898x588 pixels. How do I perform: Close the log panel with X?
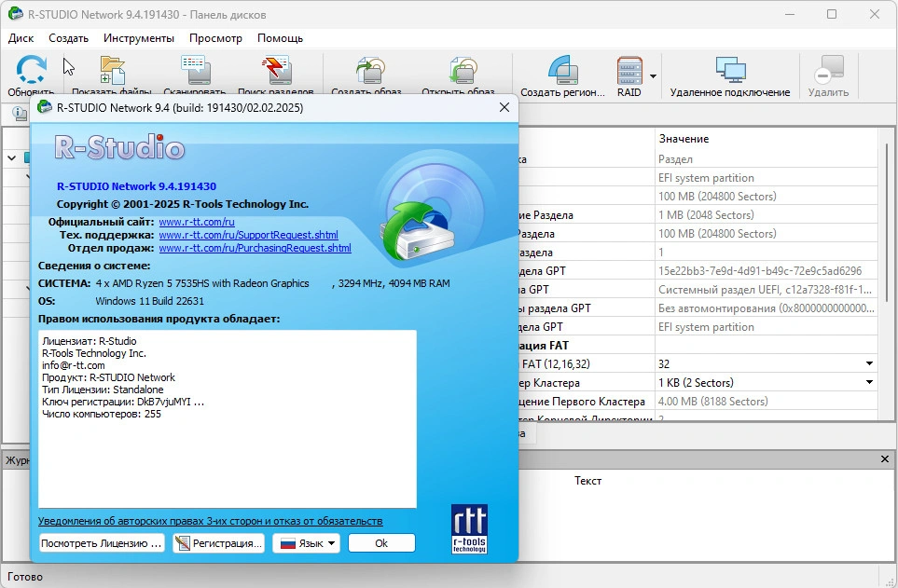pos(884,459)
